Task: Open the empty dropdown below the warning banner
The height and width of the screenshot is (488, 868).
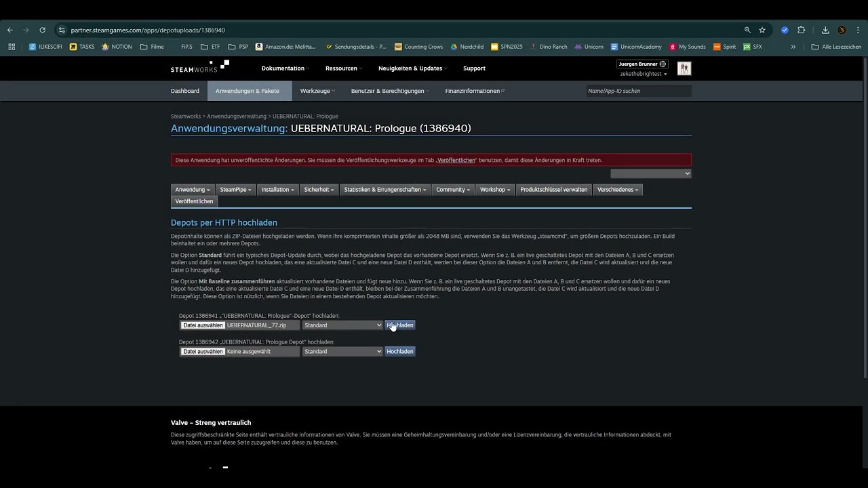Action: tap(651, 174)
